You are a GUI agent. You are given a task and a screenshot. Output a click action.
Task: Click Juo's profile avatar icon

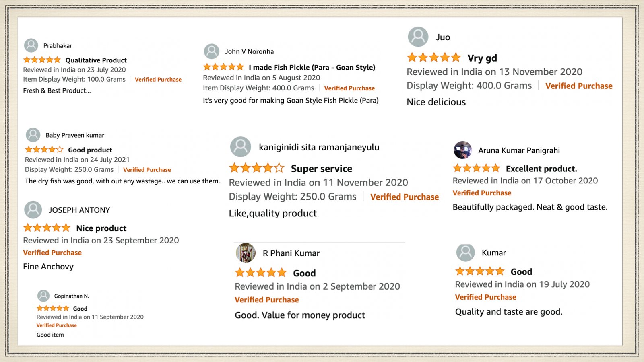[x=418, y=37]
